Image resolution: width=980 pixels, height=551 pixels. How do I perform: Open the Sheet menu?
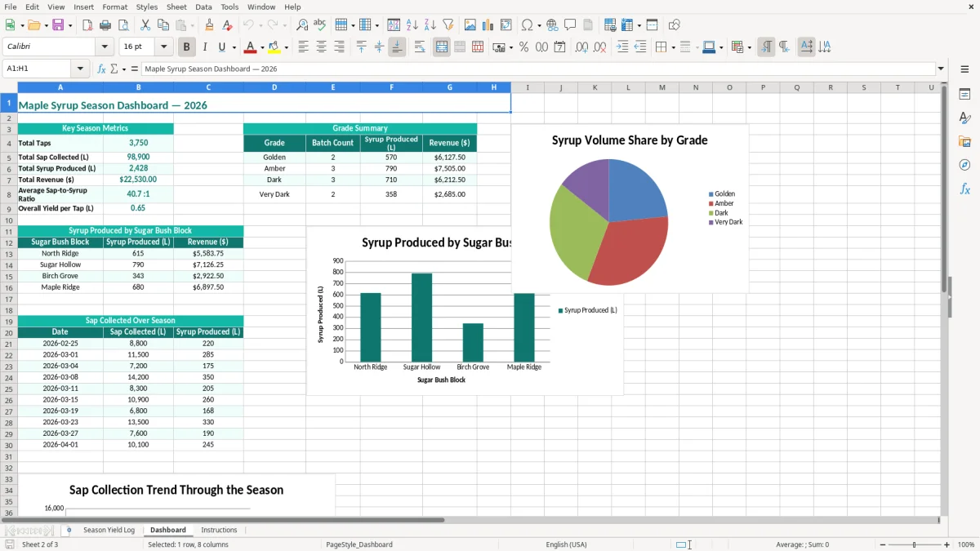[176, 7]
